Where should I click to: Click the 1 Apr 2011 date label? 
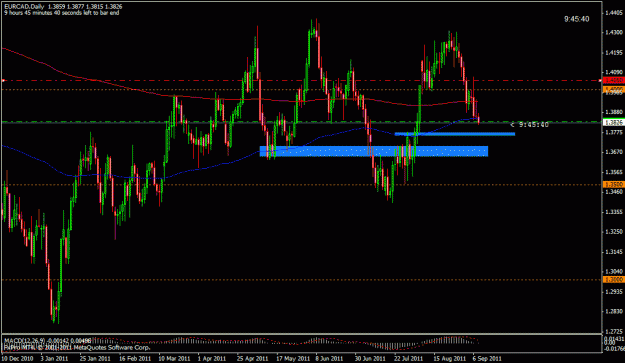point(212,359)
